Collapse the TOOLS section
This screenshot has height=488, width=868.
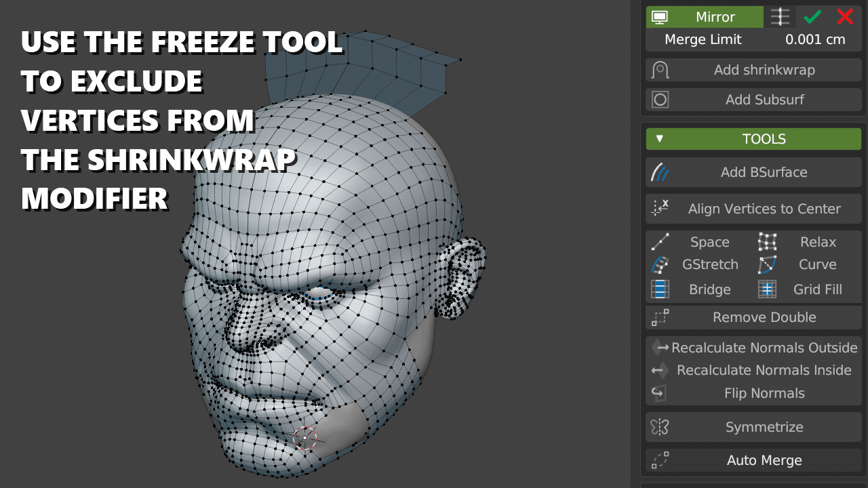pos(659,138)
